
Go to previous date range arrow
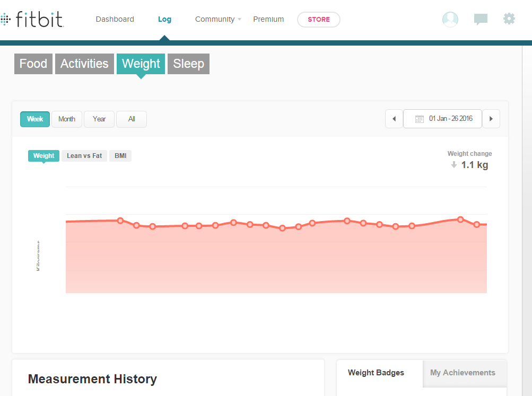click(x=394, y=119)
